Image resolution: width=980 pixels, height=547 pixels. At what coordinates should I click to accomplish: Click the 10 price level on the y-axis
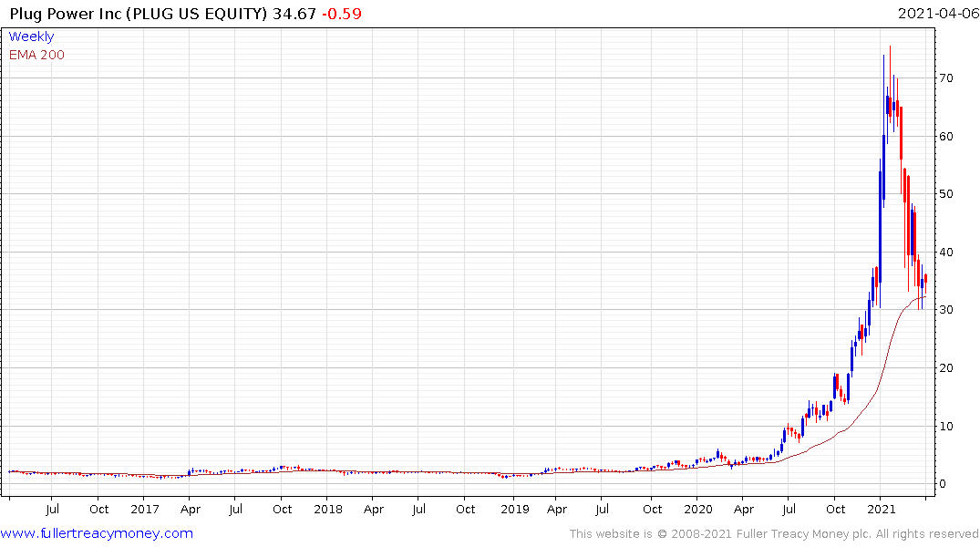[x=948, y=426]
